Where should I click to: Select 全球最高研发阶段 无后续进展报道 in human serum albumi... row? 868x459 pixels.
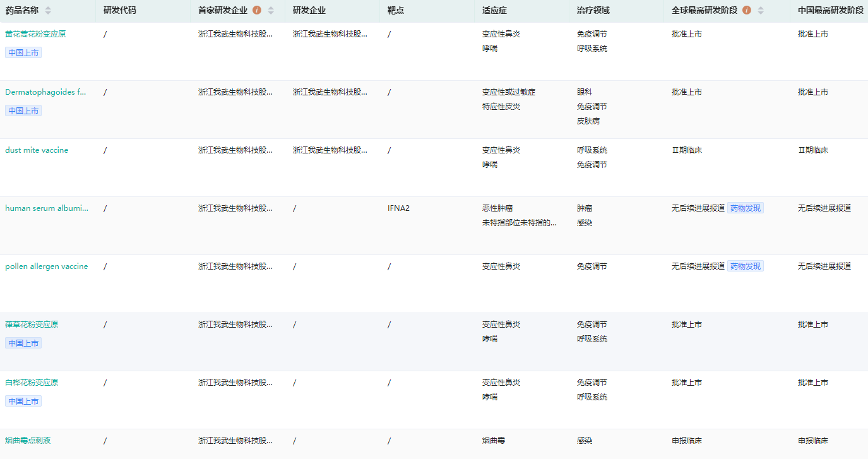tap(698, 208)
